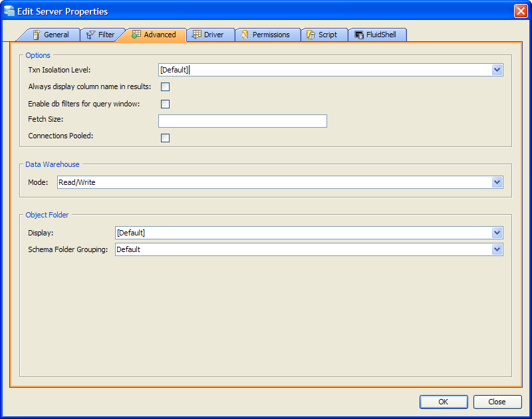Click the Fetch Size label

[45, 119]
